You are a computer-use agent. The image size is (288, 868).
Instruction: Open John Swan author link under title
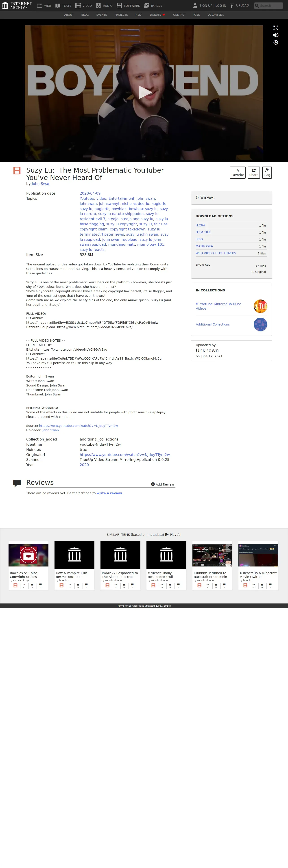(x=41, y=184)
